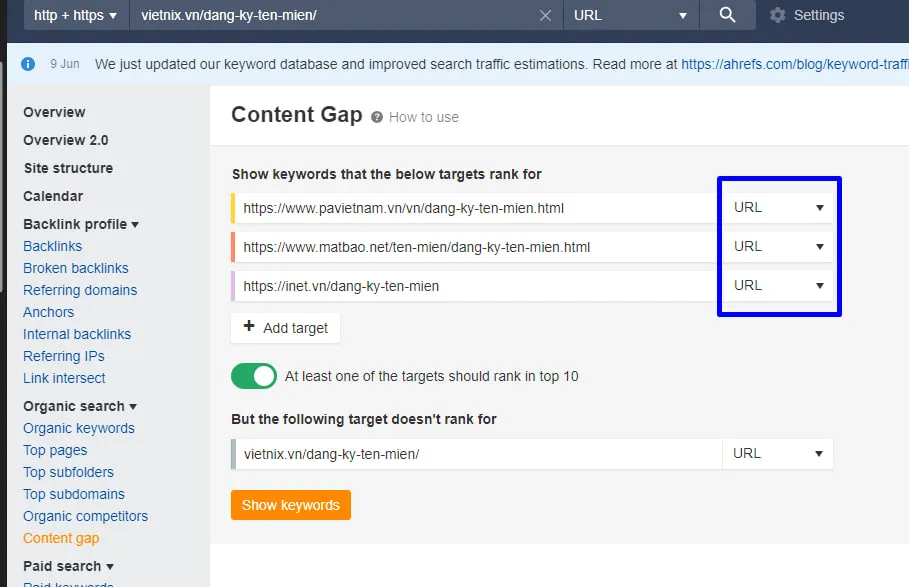Open Broken backlinks link
Viewport: 909px width, 587px height.
coord(75,268)
